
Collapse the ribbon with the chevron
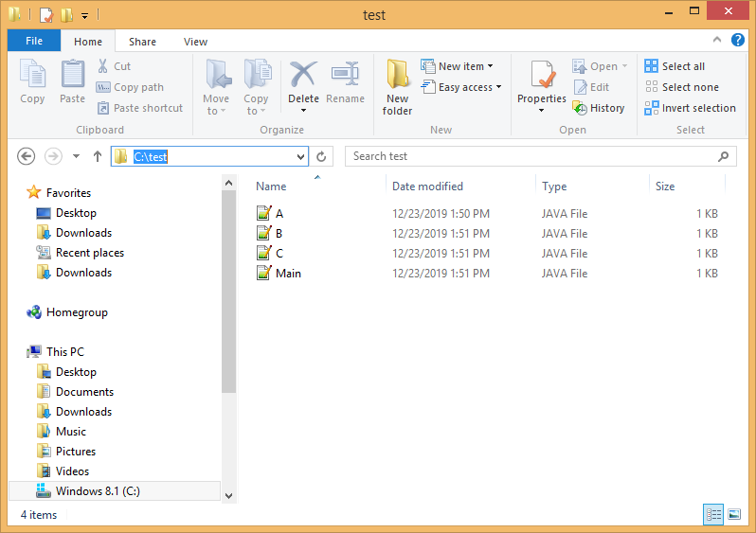(x=717, y=40)
